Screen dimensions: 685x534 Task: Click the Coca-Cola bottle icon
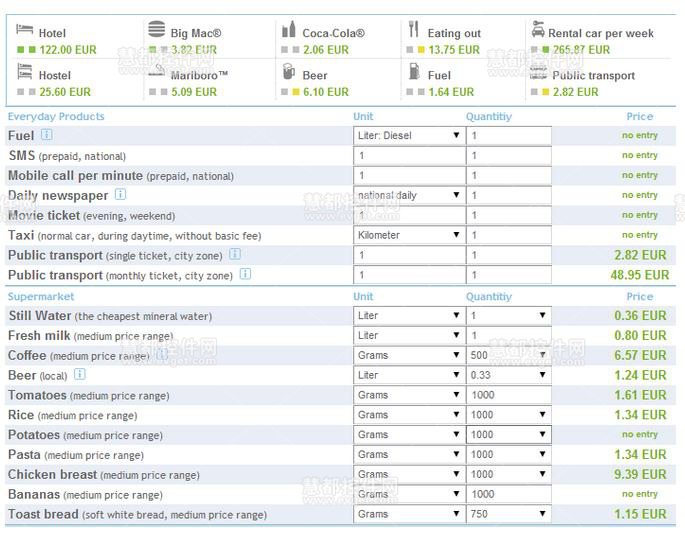point(289,30)
